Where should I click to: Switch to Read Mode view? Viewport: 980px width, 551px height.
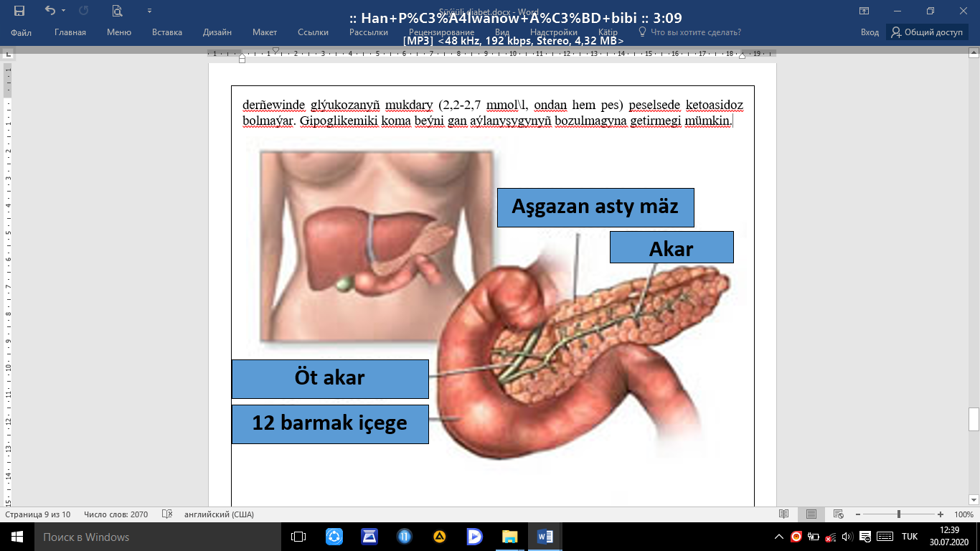pos(784,514)
